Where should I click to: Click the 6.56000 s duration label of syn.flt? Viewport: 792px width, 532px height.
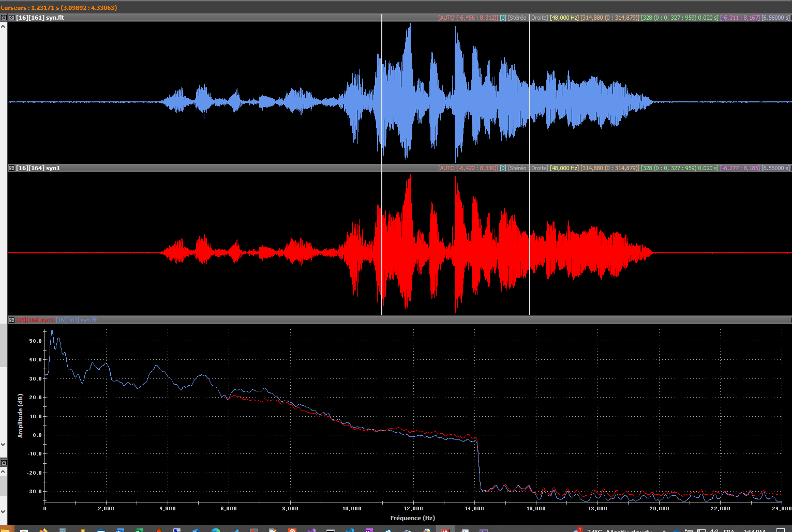click(775, 18)
